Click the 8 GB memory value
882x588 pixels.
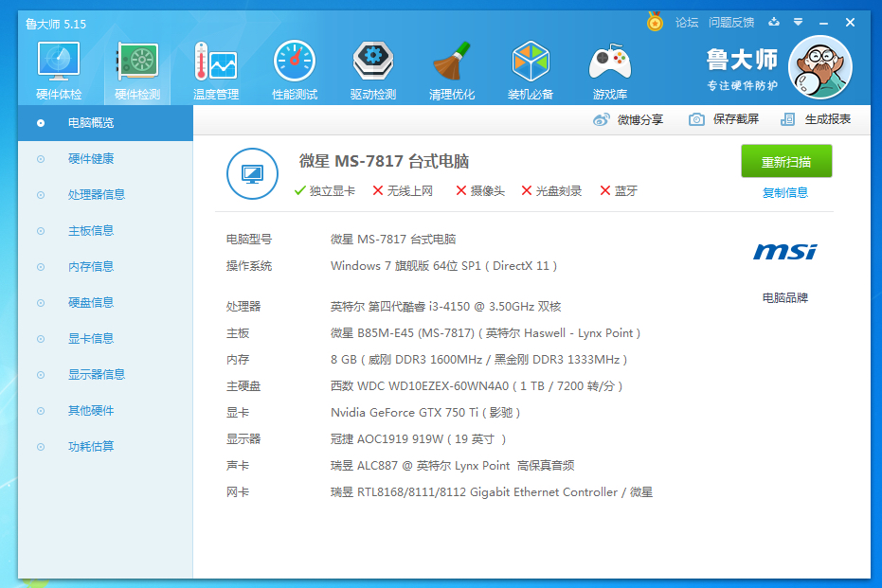[x=478, y=359]
